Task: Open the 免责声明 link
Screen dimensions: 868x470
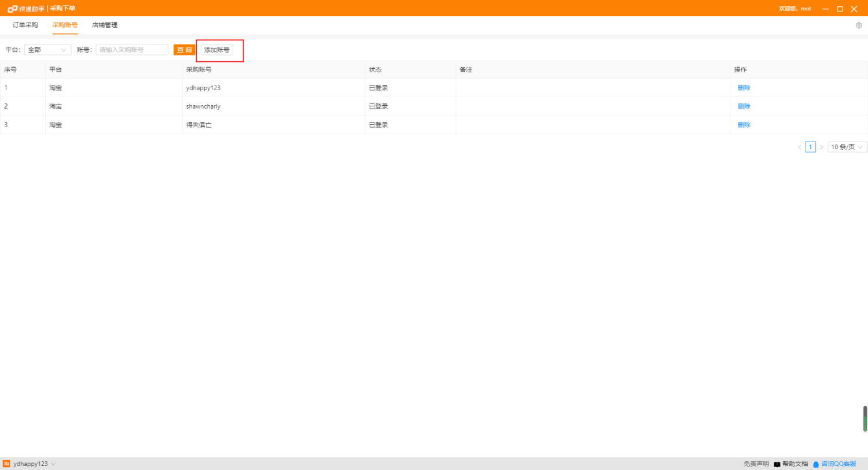Action: click(756, 464)
